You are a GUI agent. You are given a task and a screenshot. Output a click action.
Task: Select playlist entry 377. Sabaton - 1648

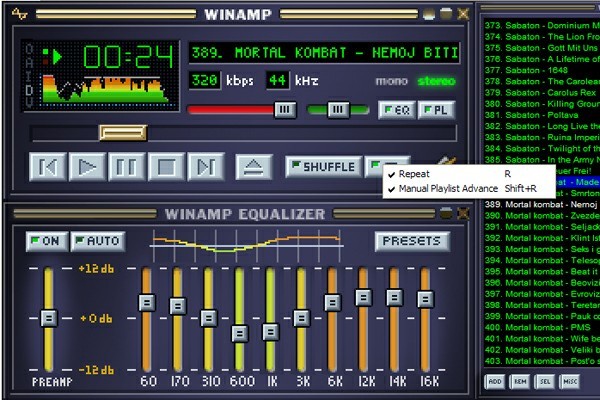pyautogui.click(x=542, y=70)
